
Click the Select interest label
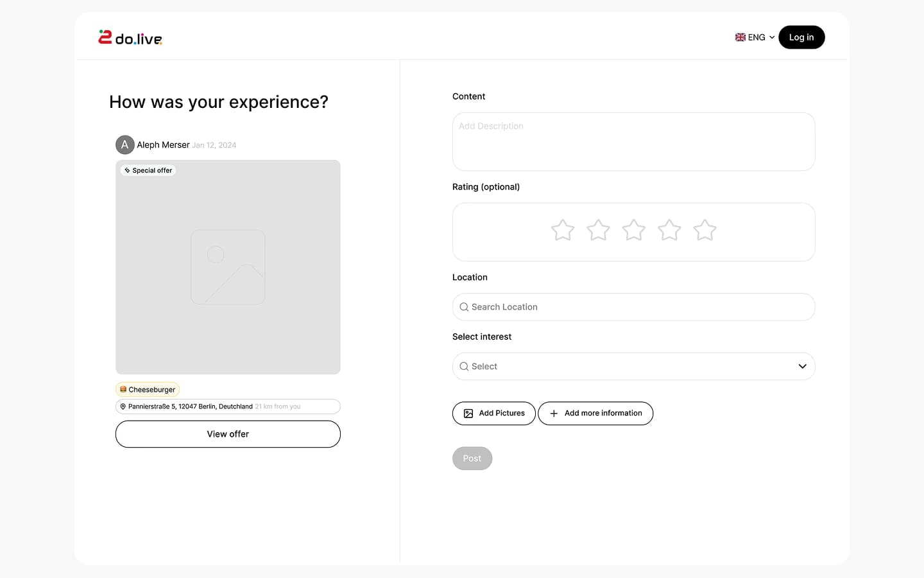[482, 337]
